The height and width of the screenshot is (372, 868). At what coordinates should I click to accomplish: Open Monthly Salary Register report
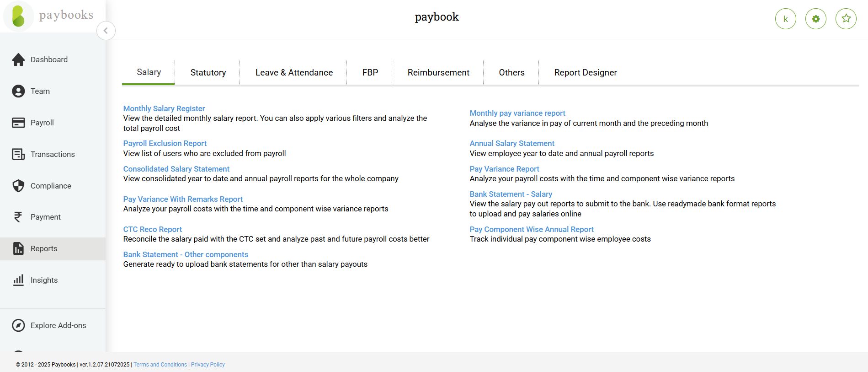point(164,108)
